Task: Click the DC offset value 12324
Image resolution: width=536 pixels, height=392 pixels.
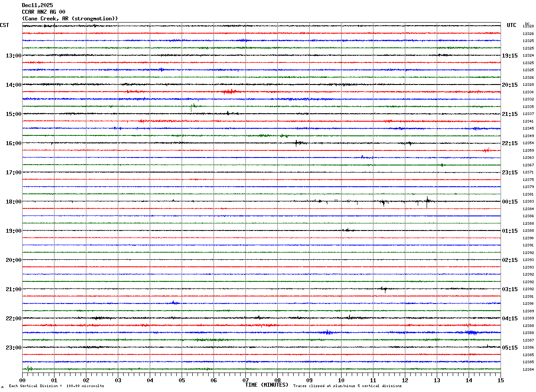Action: (528, 56)
